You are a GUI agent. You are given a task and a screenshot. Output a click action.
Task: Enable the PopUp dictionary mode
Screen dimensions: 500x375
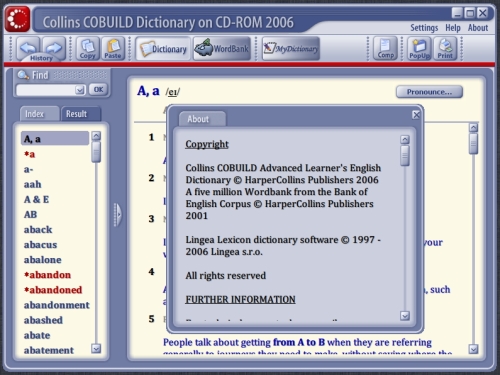point(419,49)
